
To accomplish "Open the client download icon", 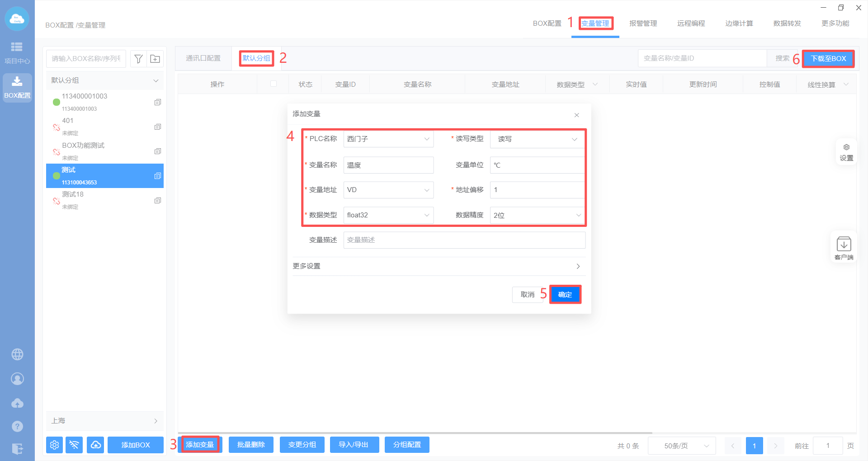I will (844, 248).
